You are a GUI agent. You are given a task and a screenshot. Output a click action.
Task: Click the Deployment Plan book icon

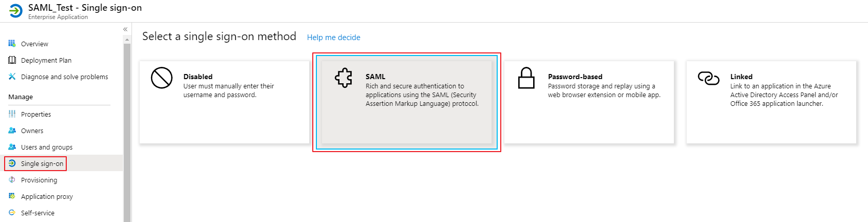click(x=12, y=60)
